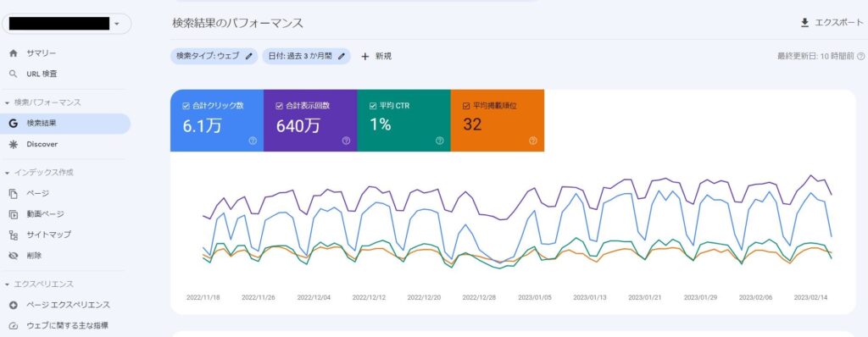Edit the 日付: 過去 3 か月間 filter pencil
The width and height of the screenshot is (868, 337).
pyautogui.click(x=342, y=56)
